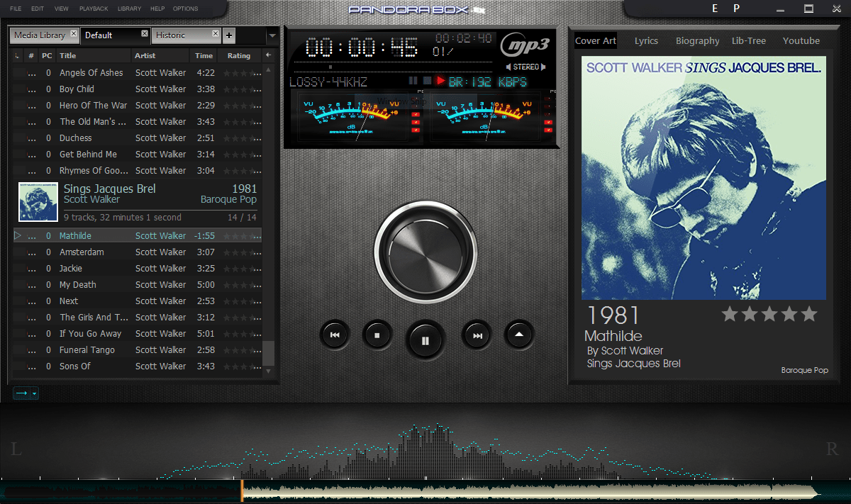The height and width of the screenshot is (504, 851).
Task: Switch to the Media Library tab
Action: tap(40, 35)
